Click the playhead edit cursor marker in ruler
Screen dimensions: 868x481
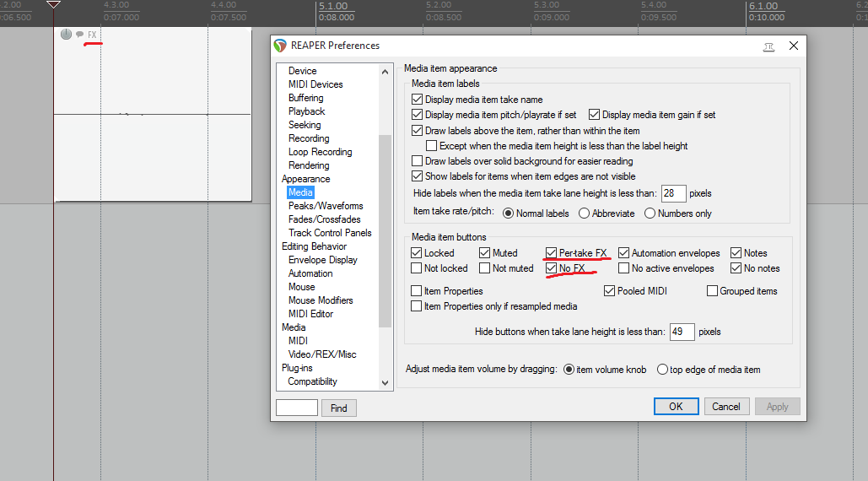click(x=54, y=4)
